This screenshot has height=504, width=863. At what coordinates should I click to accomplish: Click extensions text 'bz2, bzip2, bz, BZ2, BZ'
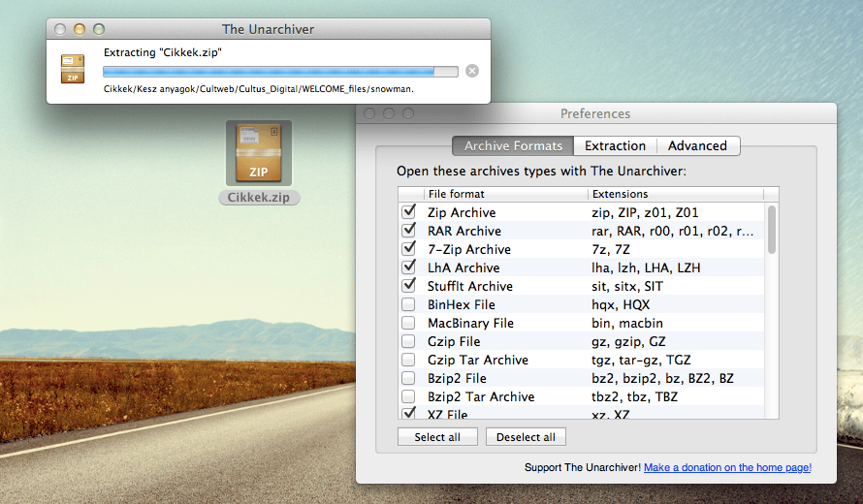[x=662, y=379]
